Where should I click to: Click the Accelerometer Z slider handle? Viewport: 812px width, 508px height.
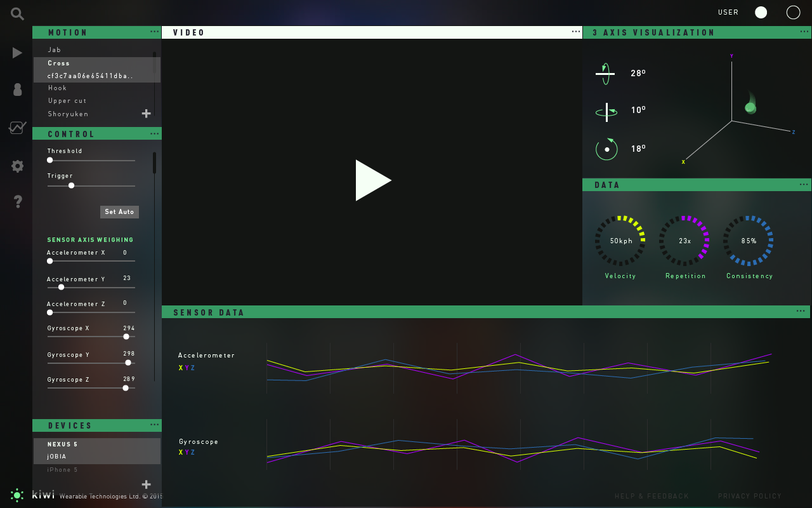50,312
